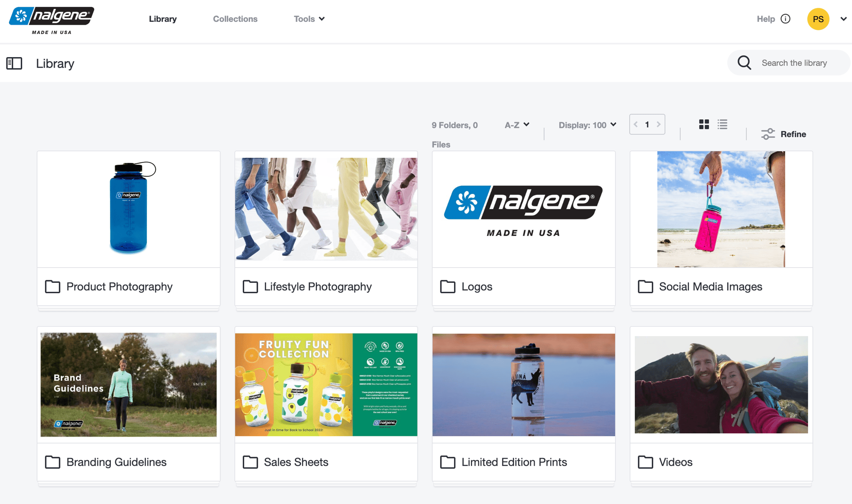
Task: Toggle the sidebar panel icon
Action: click(14, 63)
